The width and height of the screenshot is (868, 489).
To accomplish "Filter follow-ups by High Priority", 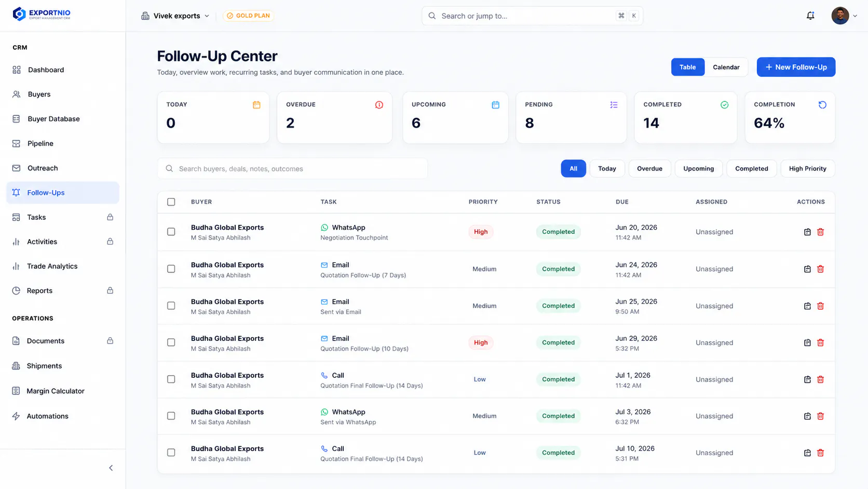I will [x=807, y=168].
